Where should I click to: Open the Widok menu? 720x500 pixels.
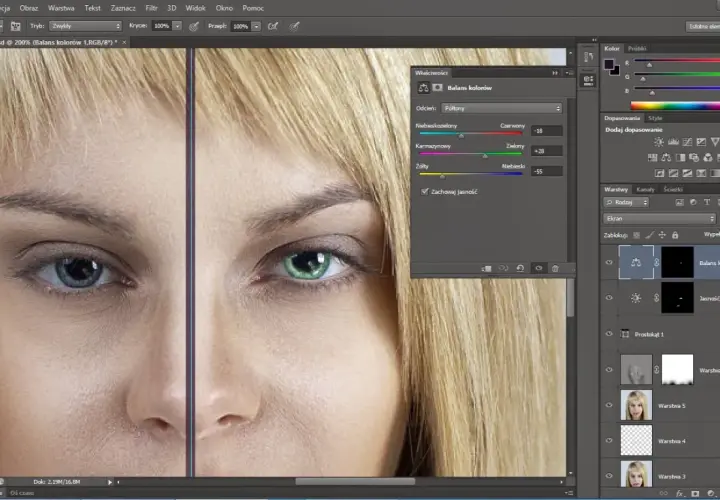pos(196,8)
